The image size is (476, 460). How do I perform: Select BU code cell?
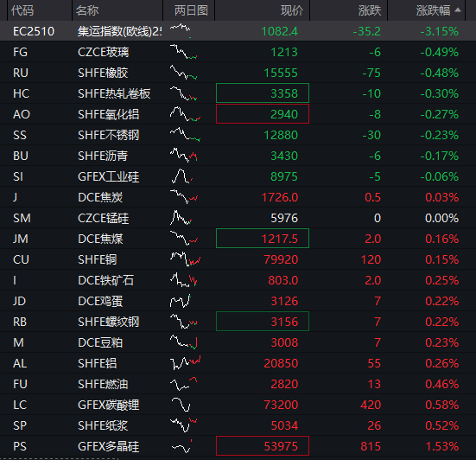click(21, 156)
